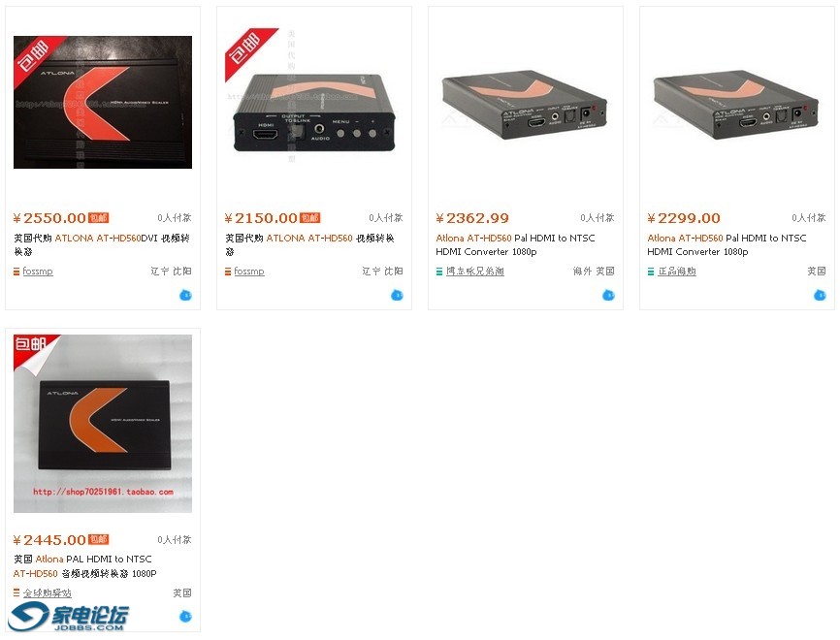The height and width of the screenshot is (640, 840).
Task: Click the green shop icon beside 正品海购 seller
Action: [651, 272]
